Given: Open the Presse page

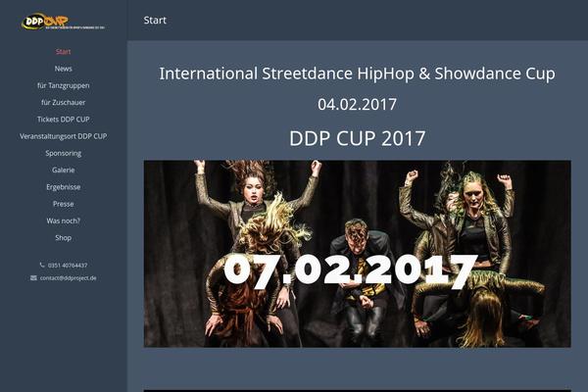Looking at the screenshot, I should (63, 204).
